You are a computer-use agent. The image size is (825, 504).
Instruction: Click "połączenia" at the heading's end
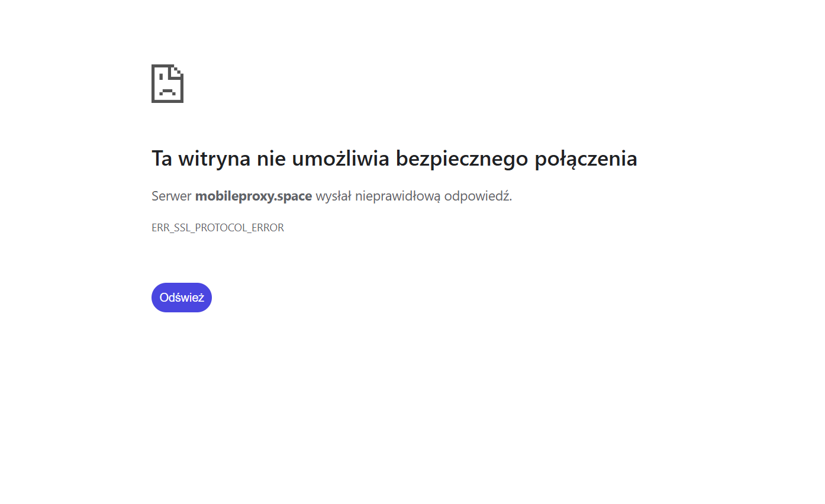[586, 159]
